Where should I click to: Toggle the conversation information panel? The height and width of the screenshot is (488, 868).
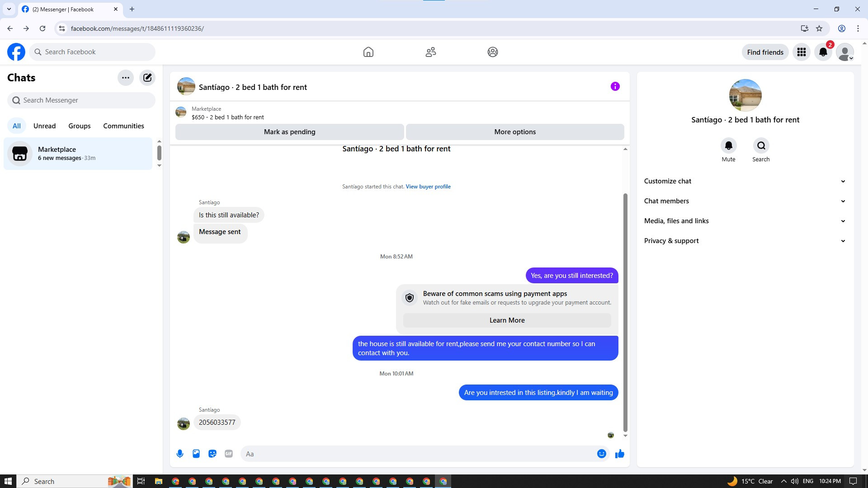(x=615, y=86)
